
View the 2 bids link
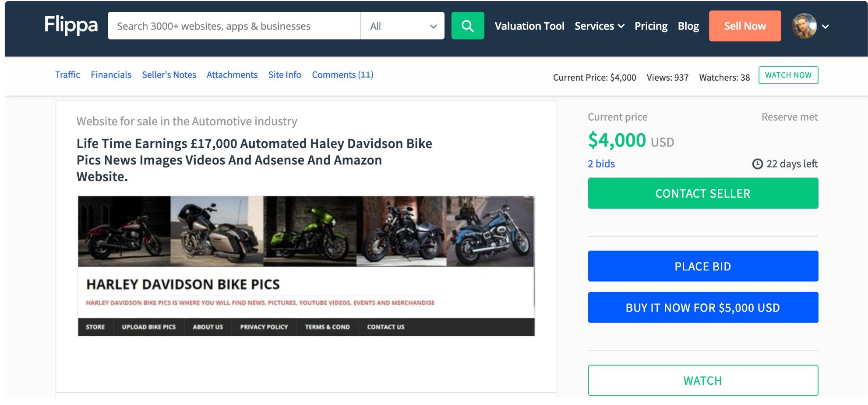pyautogui.click(x=601, y=164)
